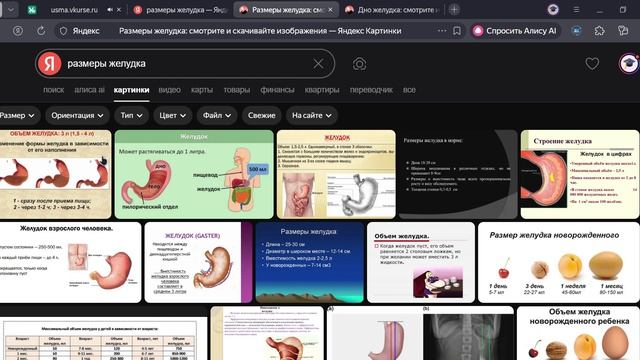
Task: Go to the 'видео' section
Action: [x=169, y=90]
